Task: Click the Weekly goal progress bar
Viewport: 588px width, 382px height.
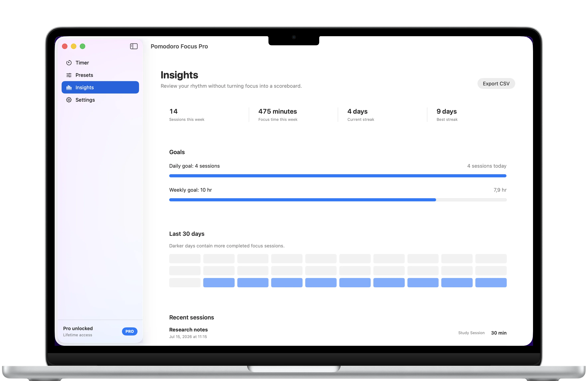Action: (x=338, y=200)
